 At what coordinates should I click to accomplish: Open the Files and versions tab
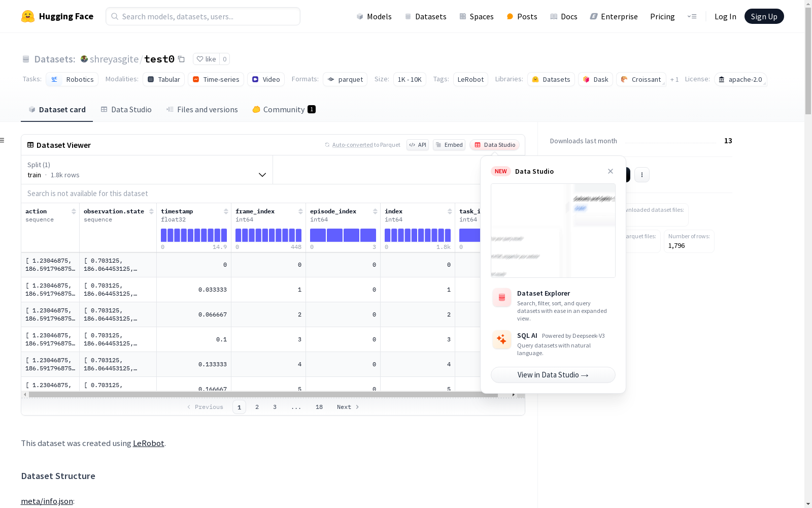pos(202,110)
